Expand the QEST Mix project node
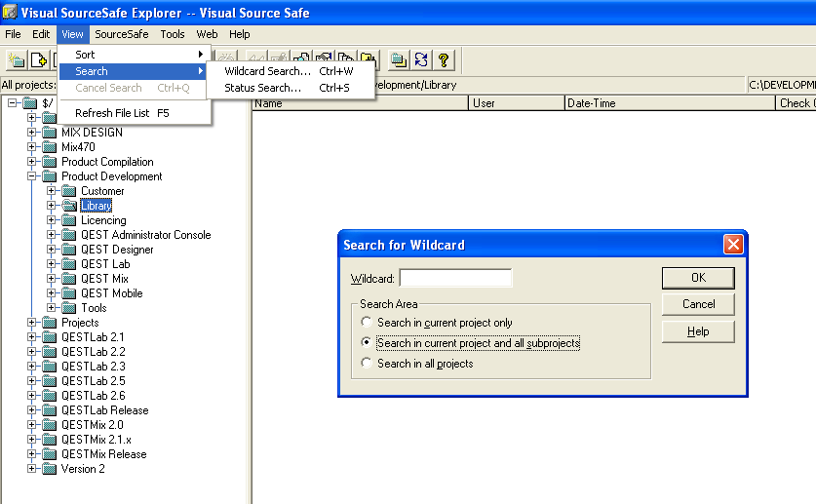This screenshot has width=816, height=504. click(52, 279)
